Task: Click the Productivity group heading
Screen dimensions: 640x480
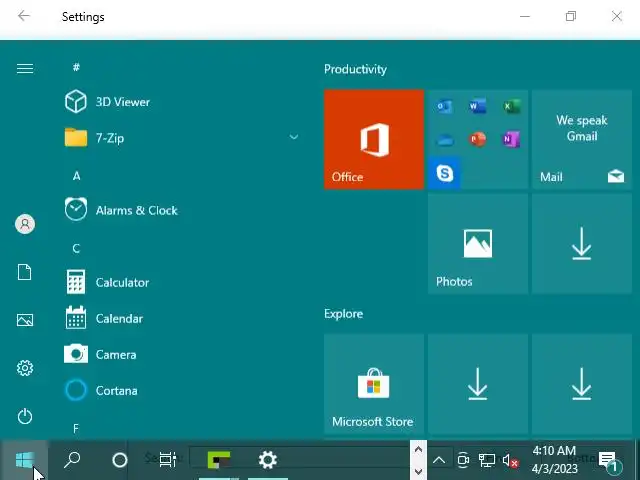Action: point(355,69)
